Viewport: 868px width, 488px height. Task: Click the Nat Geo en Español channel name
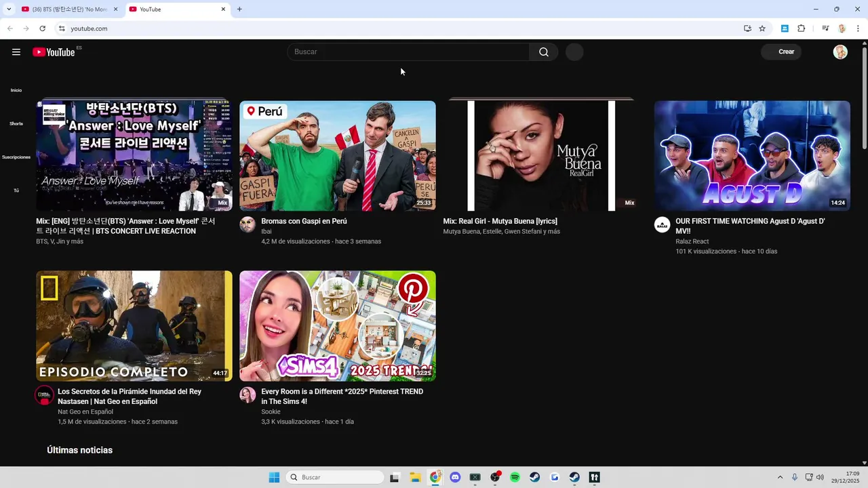[85, 411]
